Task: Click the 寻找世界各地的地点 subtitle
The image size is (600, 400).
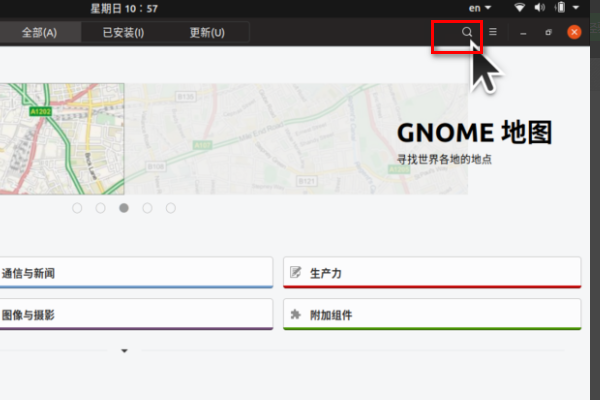Action: pos(444,159)
